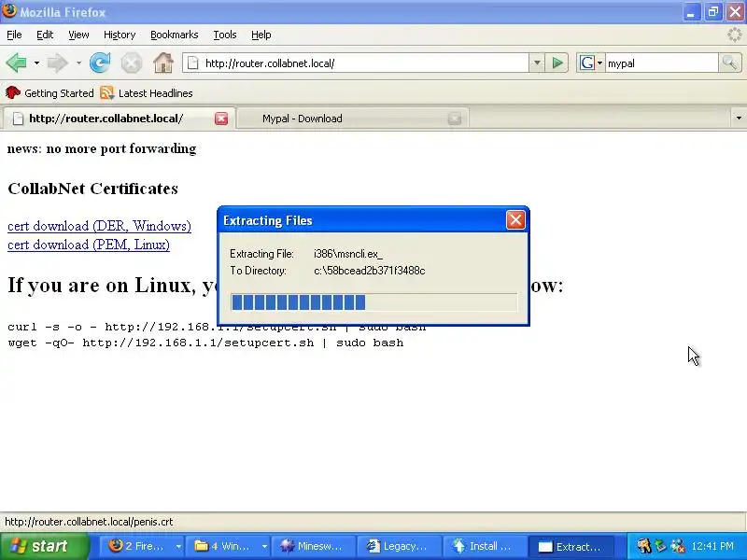Click the Forward arrow button

click(x=58, y=63)
